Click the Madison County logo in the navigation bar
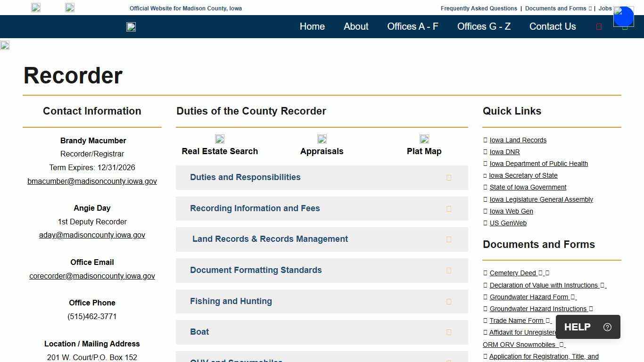This screenshot has height=362, width=644. (x=131, y=27)
